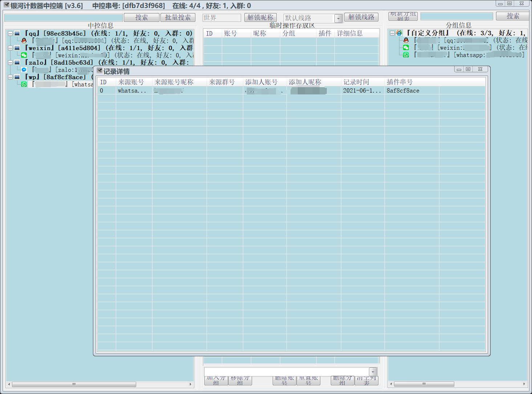Click the 解锁昵称 button
The width and height of the screenshot is (532, 394).
click(260, 17)
